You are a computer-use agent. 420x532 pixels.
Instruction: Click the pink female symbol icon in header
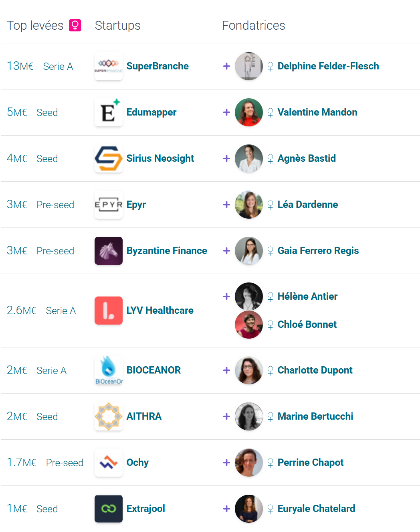[75, 25]
